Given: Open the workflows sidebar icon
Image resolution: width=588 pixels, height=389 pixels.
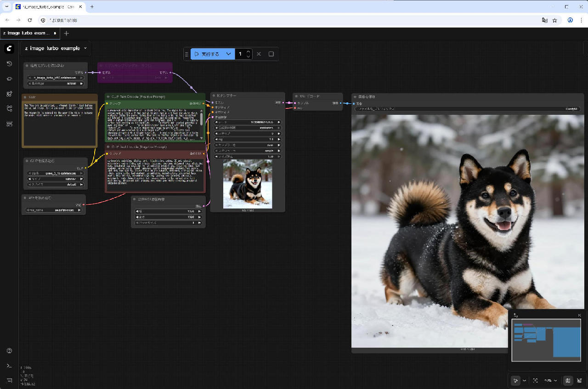Looking at the screenshot, I should 9,108.
